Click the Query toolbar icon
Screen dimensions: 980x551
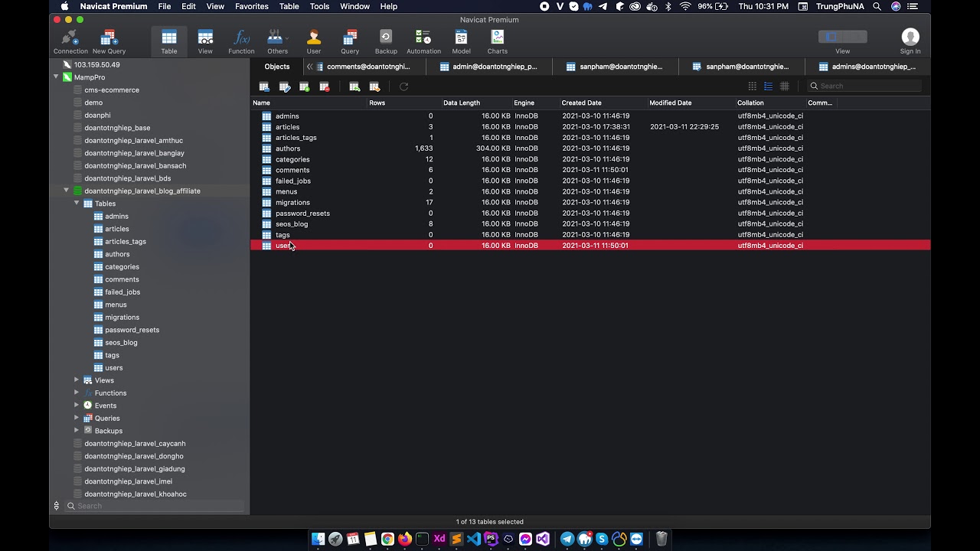pyautogui.click(x=350, y=41)
